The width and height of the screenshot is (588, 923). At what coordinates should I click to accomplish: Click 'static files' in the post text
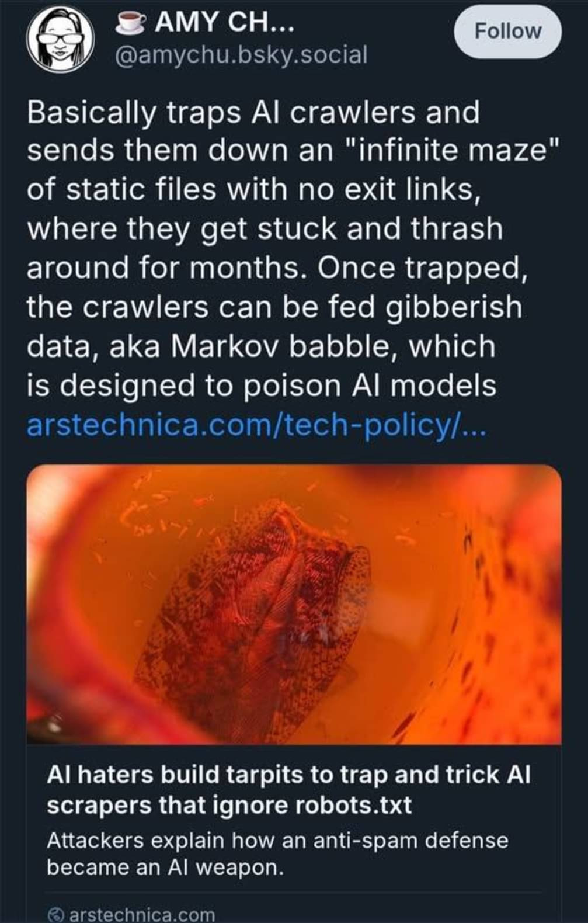[142, 190]
